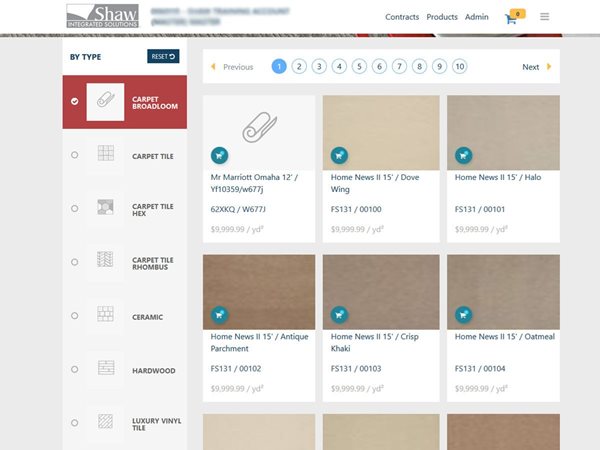Click the Carpet Tile grid icon

pyautogui.click(x=106, y=153)
